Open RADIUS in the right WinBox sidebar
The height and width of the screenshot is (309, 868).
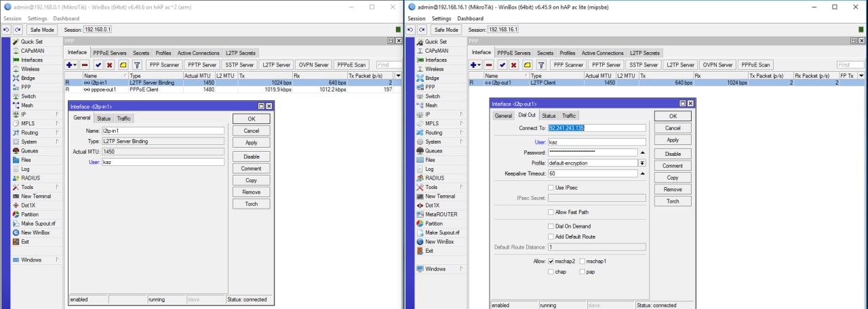click(x=435, y=178)
